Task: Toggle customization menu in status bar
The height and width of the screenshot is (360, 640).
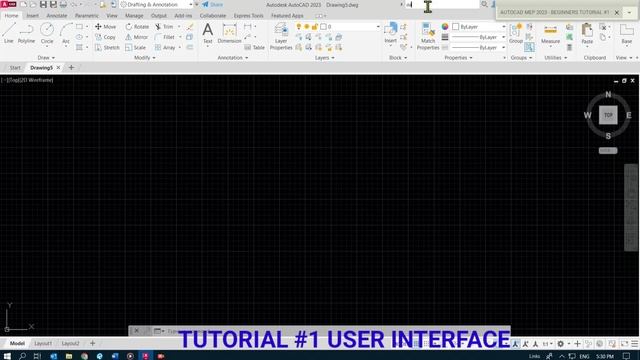Action: 634,344
